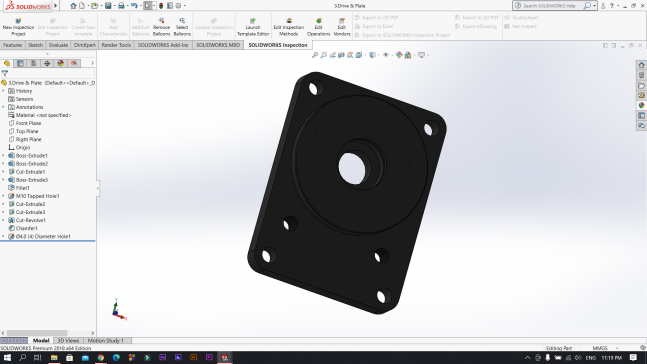This screenshot has height=364, width=647.
Task: Open Windows Start menu
Action: [x=7, y=357]
